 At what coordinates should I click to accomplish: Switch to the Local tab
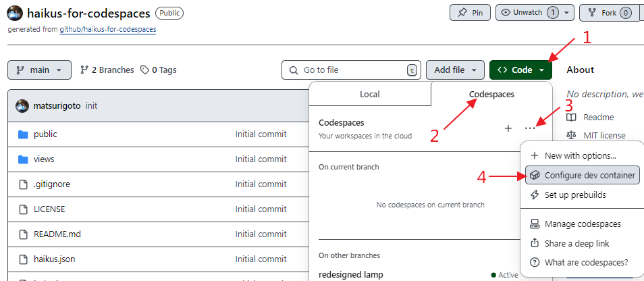(369, 95)
